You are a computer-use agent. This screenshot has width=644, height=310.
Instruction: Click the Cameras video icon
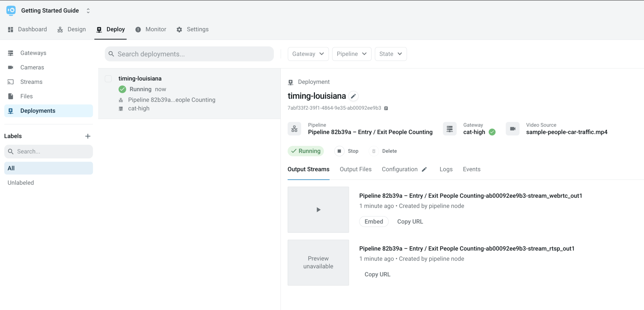click(x=11, y=67)
